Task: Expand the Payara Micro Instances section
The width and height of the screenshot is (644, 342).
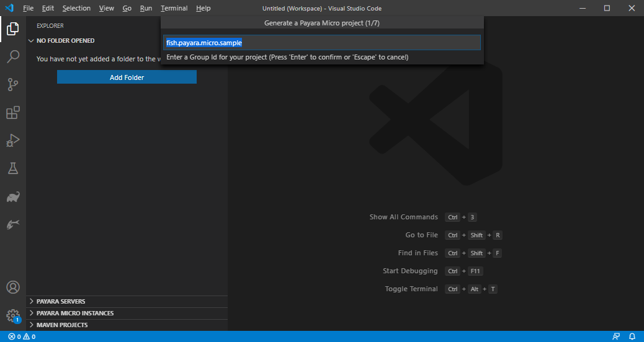Action: [74, 313]
